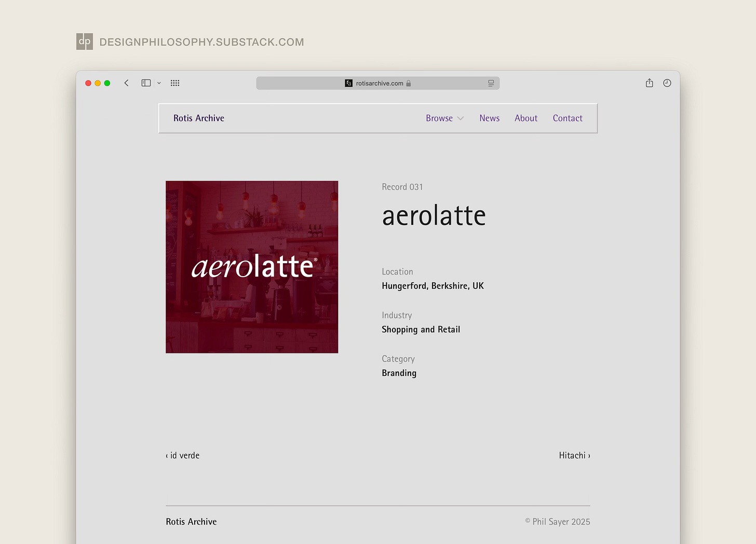
Task: Click the Rotis Archive header logo link
Action: pyautogui.click(x=199, y=118)
